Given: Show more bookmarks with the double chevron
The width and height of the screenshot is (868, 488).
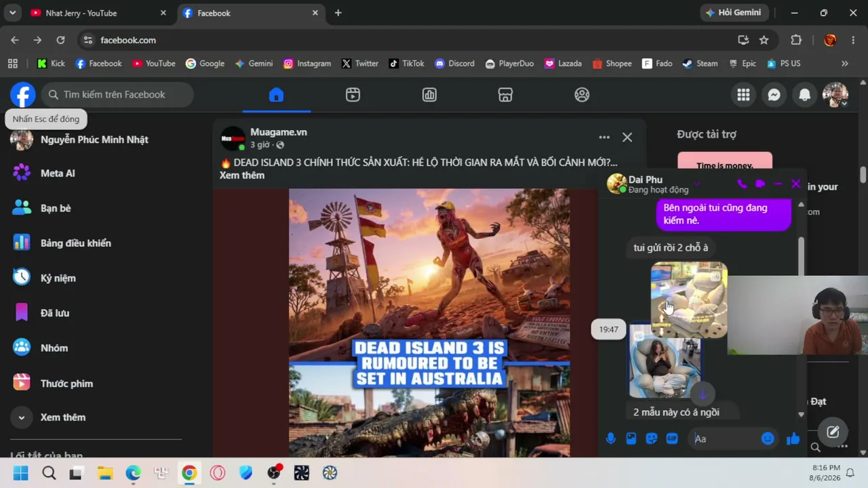Looking at the screenshot, I should (844, 64).
